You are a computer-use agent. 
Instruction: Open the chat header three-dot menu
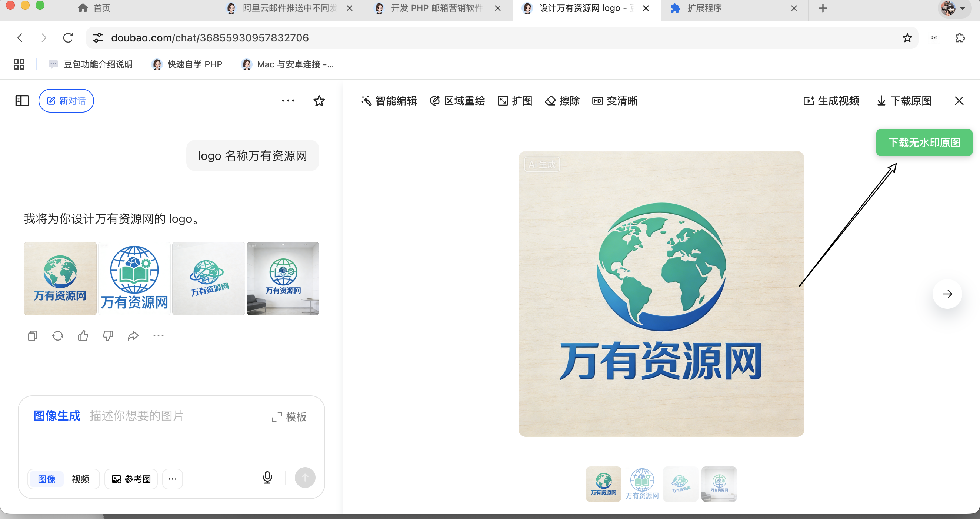click(288, 101)
